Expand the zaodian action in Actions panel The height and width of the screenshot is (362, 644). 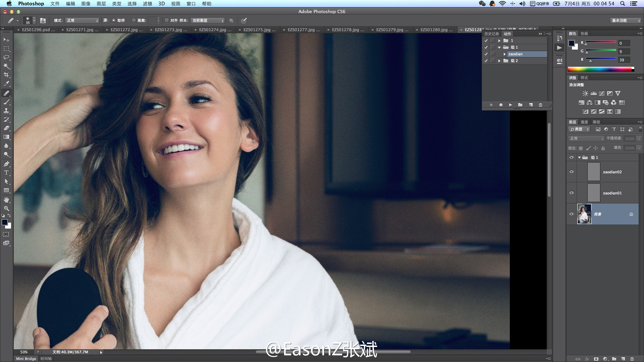point(505,54)
